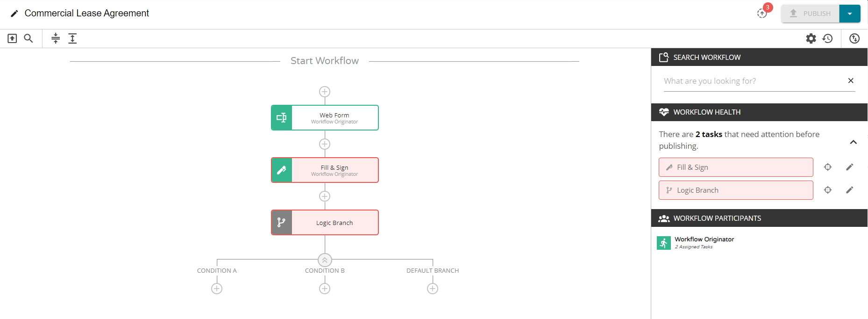Click the expand workflow steps icon
Screen dimensions: 868x319
72,38
